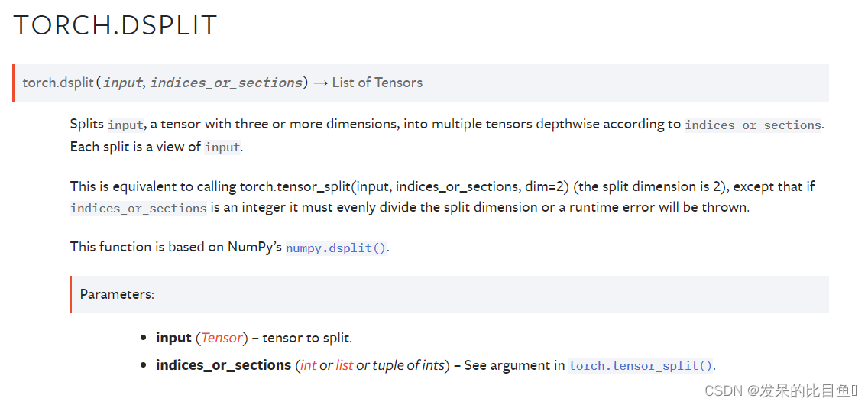868x405 pixels.
Task: Click the tuple of ints text
Action: point(409,366)
